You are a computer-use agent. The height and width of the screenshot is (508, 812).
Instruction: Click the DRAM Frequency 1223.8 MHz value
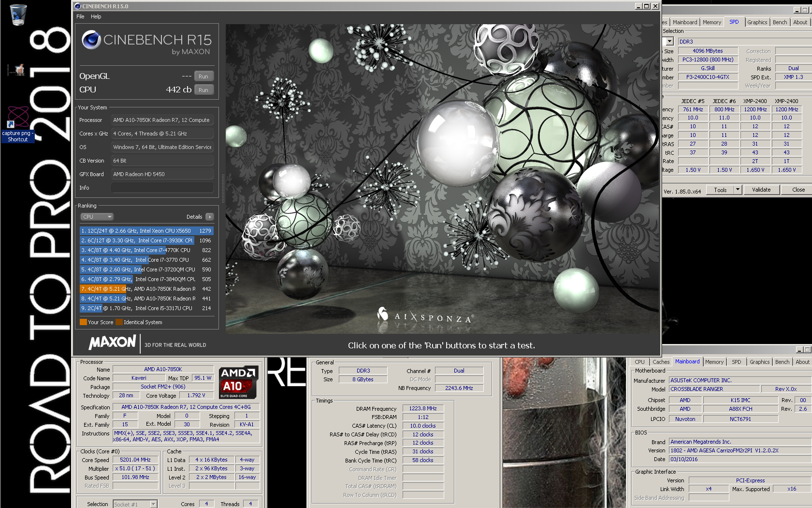tap(423, 409)
